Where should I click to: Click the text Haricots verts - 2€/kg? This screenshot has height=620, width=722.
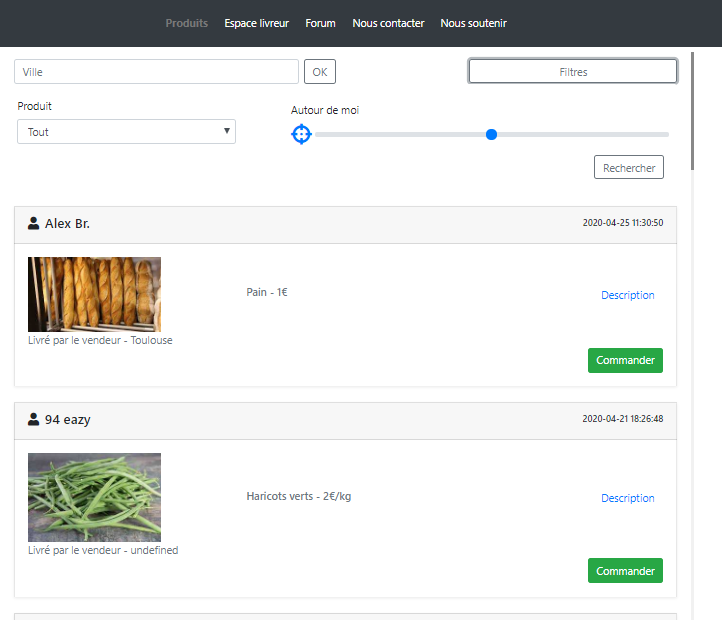point(299,496)
